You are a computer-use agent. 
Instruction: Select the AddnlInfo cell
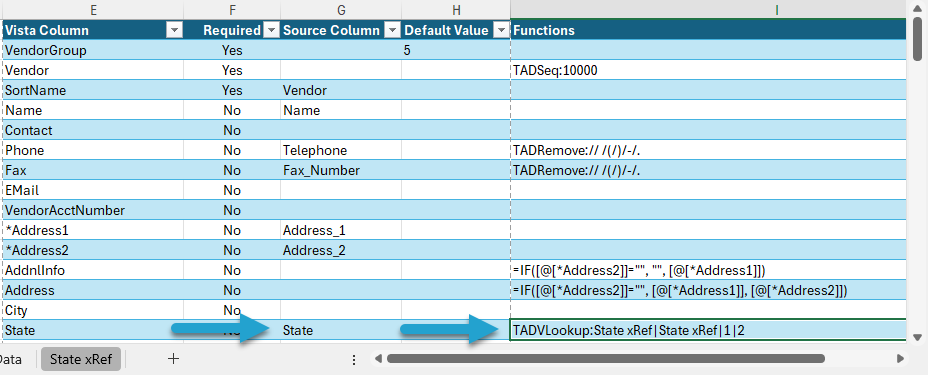pyautogui.click(x=93, y=270)
